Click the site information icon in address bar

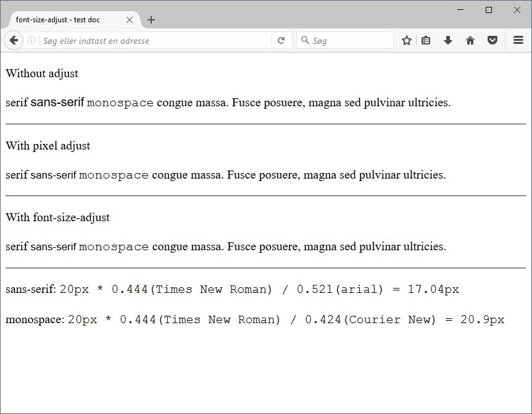31,41
